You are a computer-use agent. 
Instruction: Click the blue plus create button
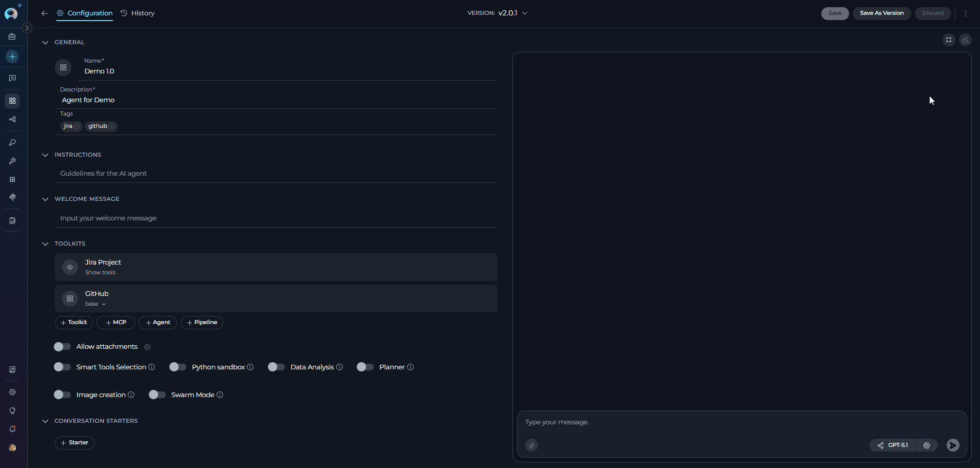click(12, 57)
